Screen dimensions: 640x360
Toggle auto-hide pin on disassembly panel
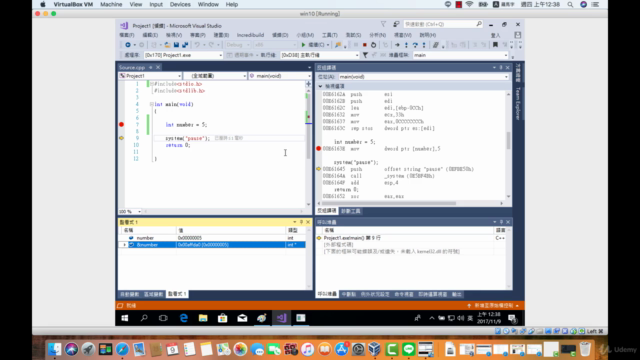[x=501, y=68]
